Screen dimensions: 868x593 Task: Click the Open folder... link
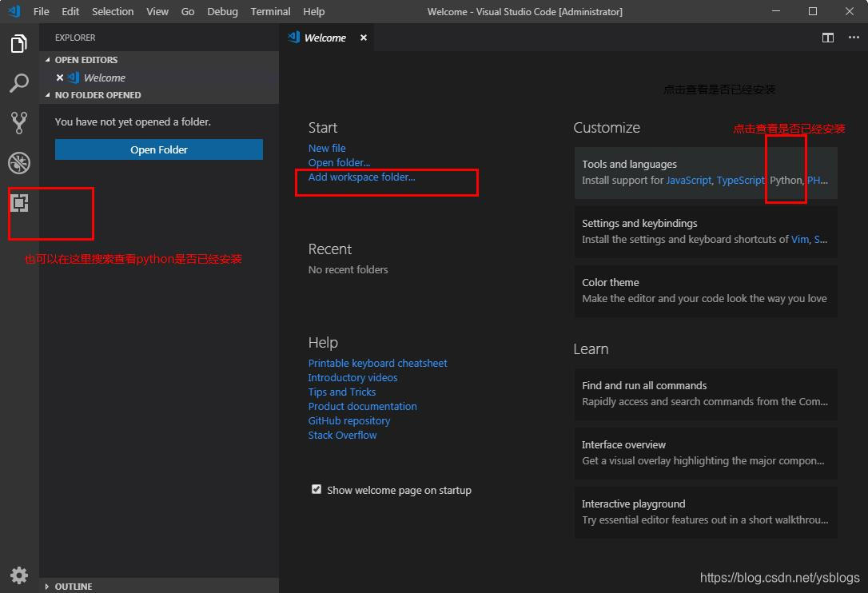coord(339,163)
